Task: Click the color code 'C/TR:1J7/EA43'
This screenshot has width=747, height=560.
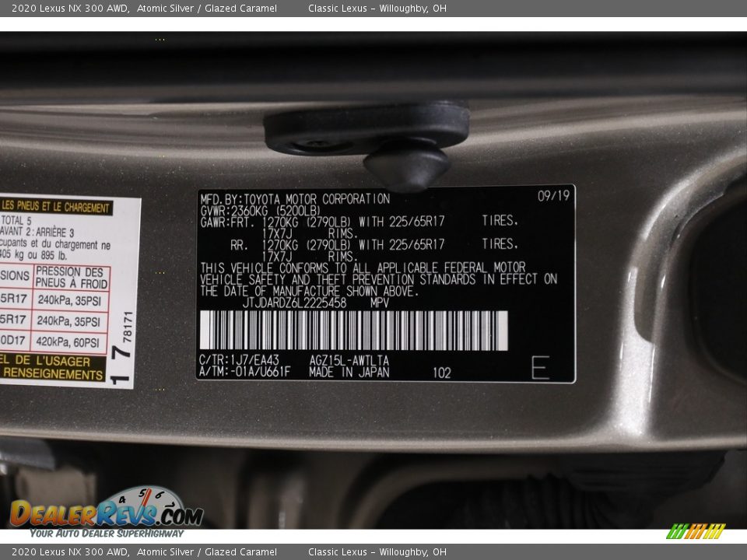Action: pyautogui.click(x=239, y=360)
